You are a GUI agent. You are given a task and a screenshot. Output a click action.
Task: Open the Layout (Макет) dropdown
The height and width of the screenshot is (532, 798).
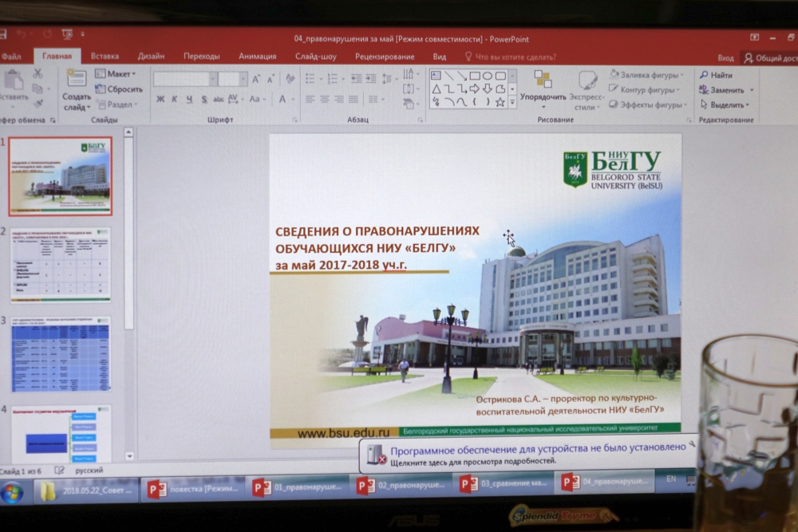(x=117, y=74)
